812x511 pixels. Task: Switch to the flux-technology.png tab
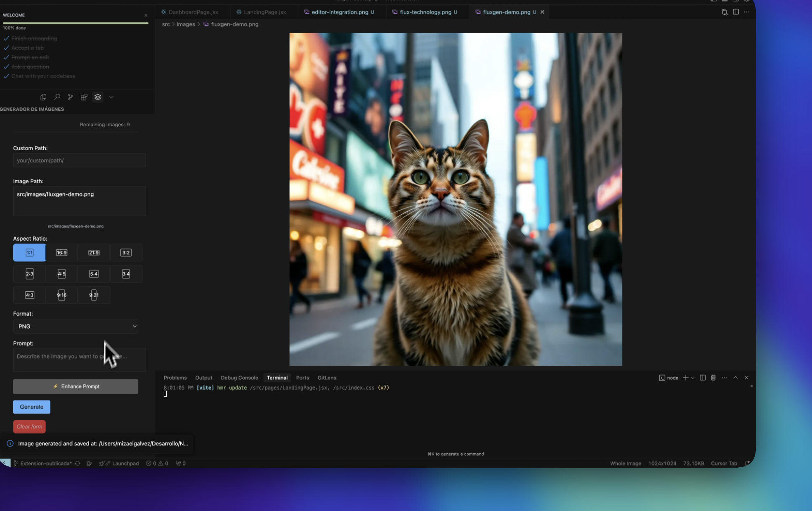[x=425, y=12]
